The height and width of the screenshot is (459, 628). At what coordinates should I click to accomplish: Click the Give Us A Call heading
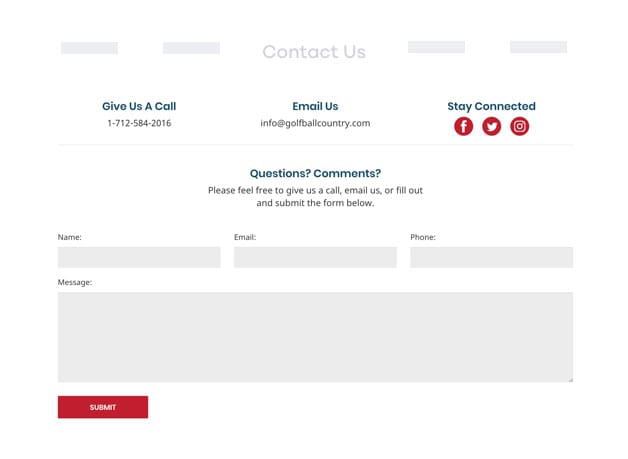tap(139, 106)
